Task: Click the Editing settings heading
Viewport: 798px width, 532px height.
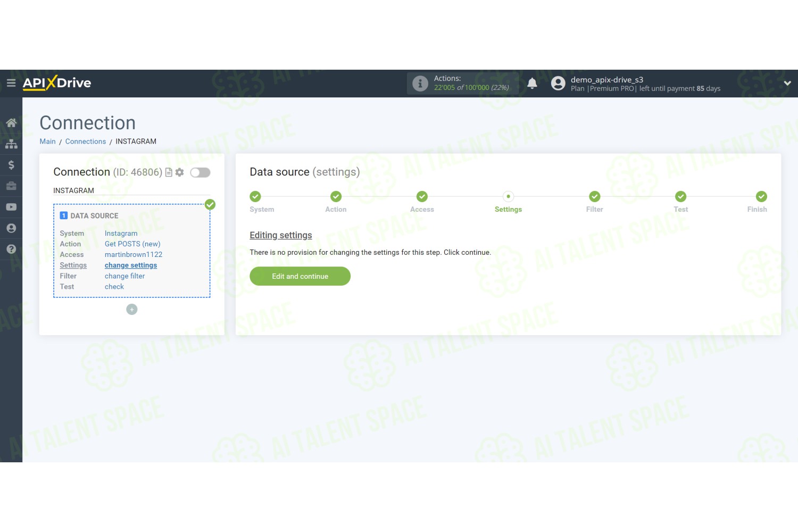Action: (281, 235)
